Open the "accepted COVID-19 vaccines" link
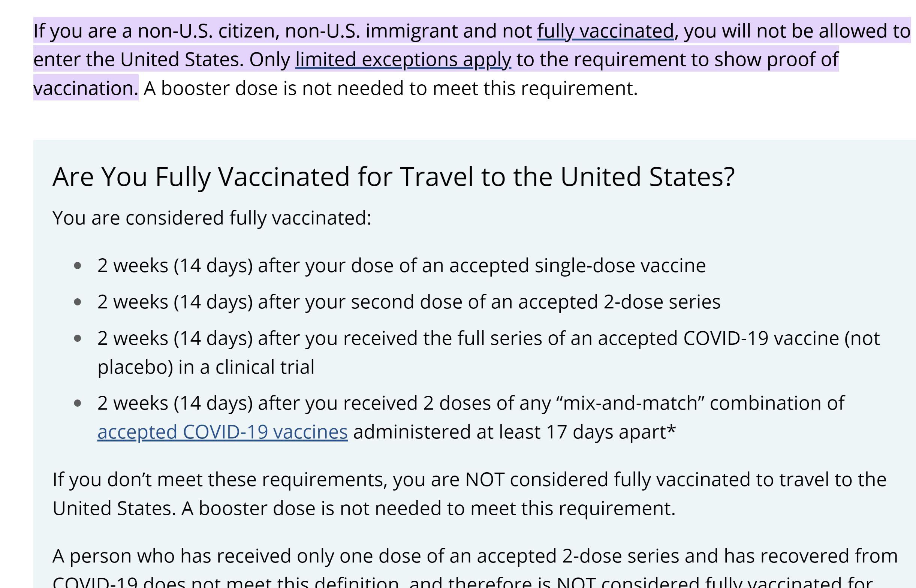 [x=223, y=432]
